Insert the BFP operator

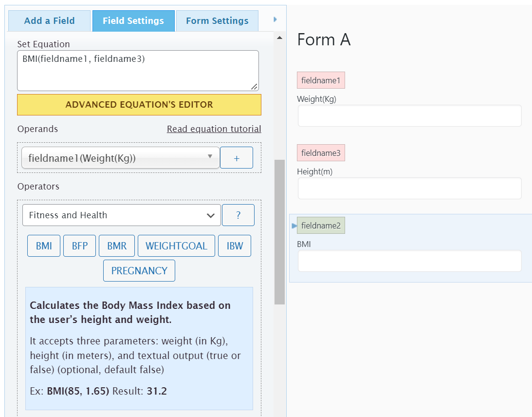click(x=80, y=246)
